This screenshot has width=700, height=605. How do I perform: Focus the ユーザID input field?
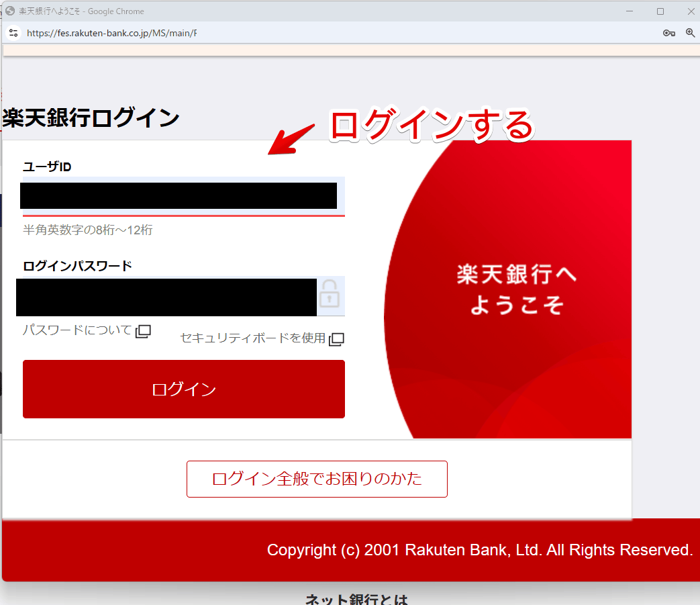tap(181, 196)
